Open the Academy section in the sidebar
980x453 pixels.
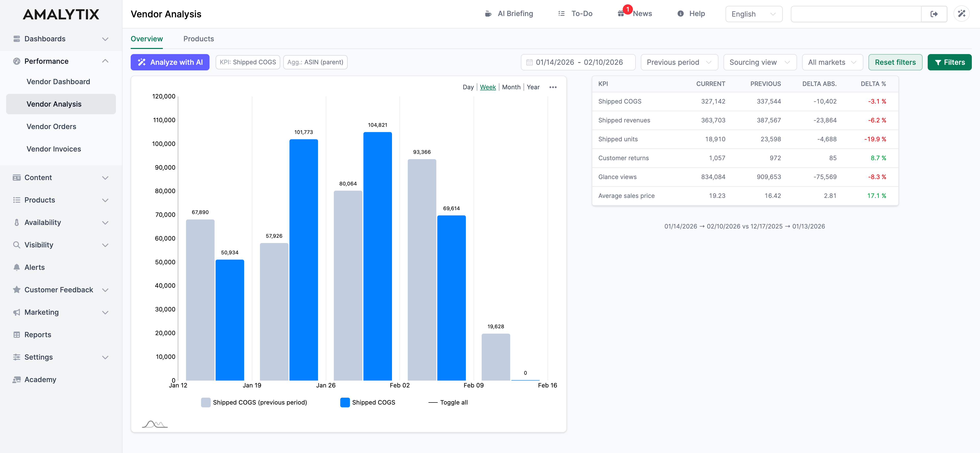40,379
